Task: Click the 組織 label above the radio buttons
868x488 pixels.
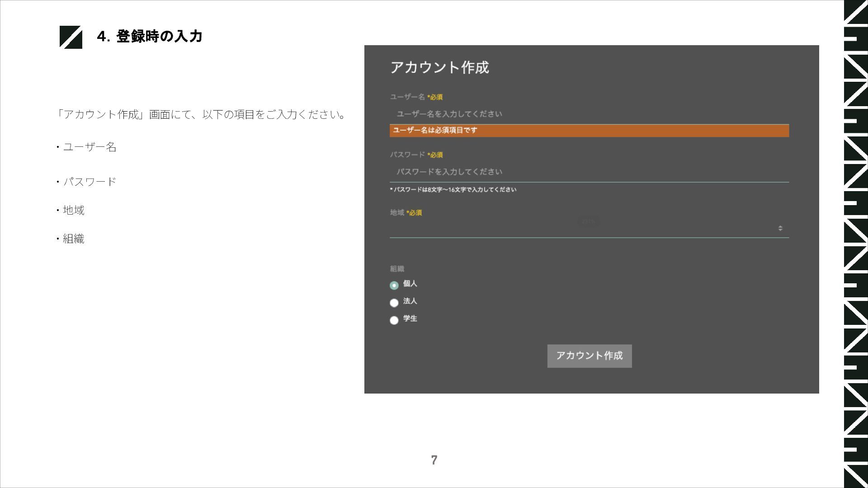Action: click(x=397, y=269)
